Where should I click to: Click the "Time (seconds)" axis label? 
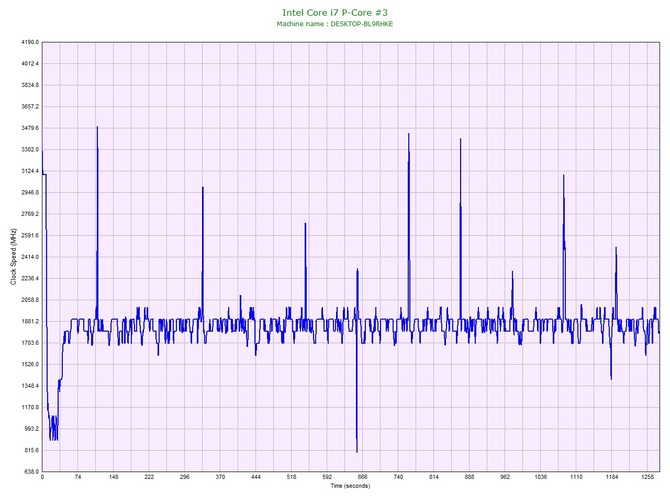click(x=350, y=486)
